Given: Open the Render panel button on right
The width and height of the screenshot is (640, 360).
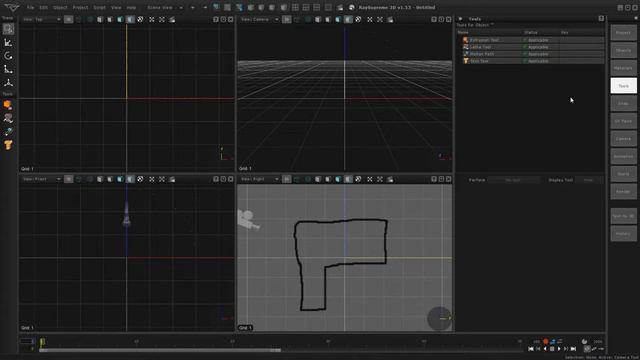Looking at the screenshot, I should (x=623, y=191).
